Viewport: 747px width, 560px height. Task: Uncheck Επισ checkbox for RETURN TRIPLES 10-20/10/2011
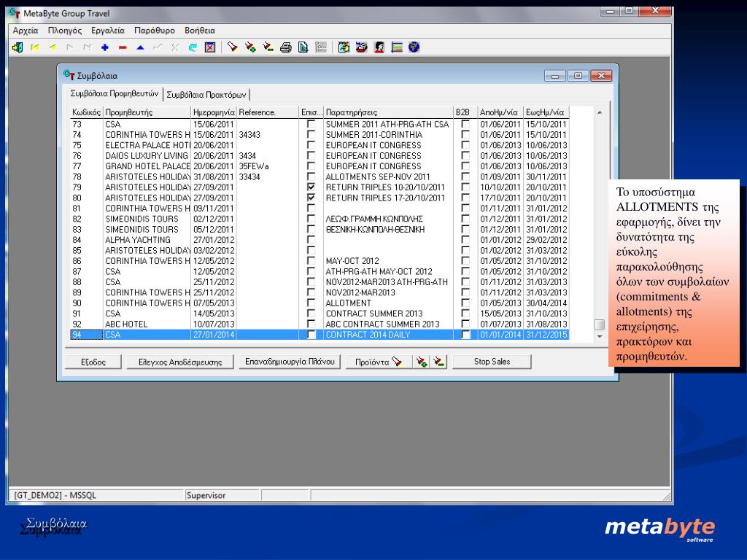(311, 187)
